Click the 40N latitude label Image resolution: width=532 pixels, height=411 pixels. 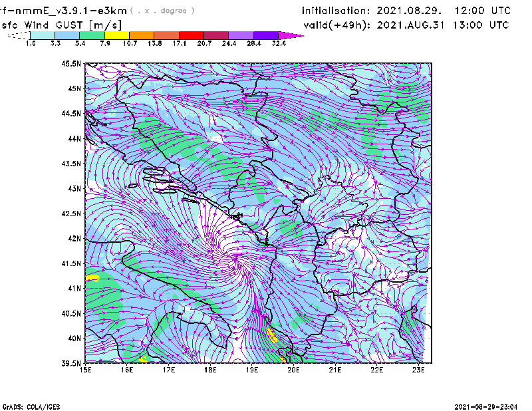tap(74, 339)
